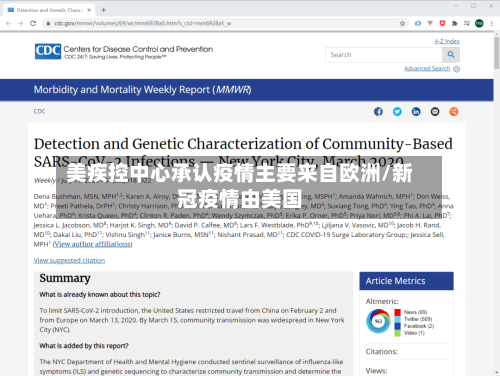Click the CDC Search input field
The height and width of the screenshot is (376, 500).
384,55
